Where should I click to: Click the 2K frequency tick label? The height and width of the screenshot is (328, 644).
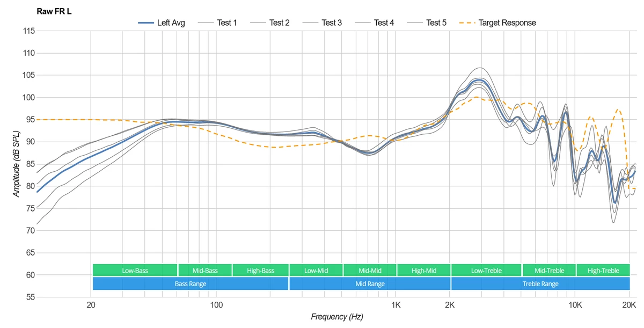450,305
